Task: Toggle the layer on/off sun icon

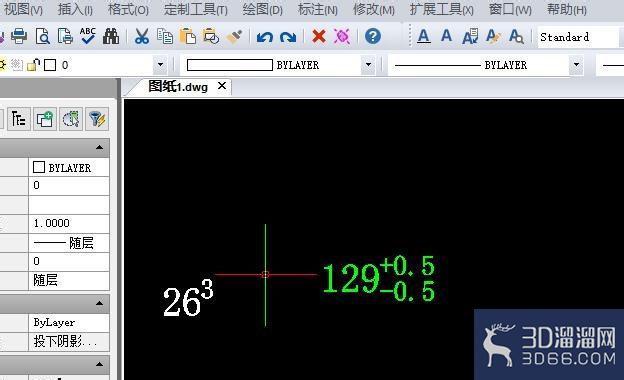Action: tap(2, 65)
